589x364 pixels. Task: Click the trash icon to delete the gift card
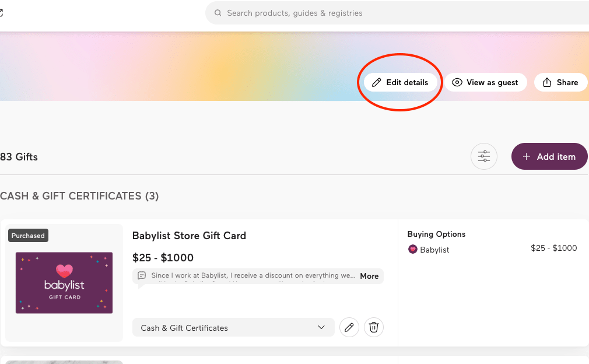click(374, 327)
